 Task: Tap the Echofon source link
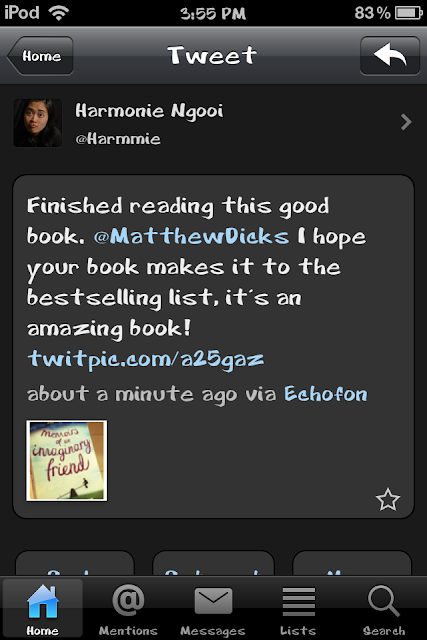point(326,394)
